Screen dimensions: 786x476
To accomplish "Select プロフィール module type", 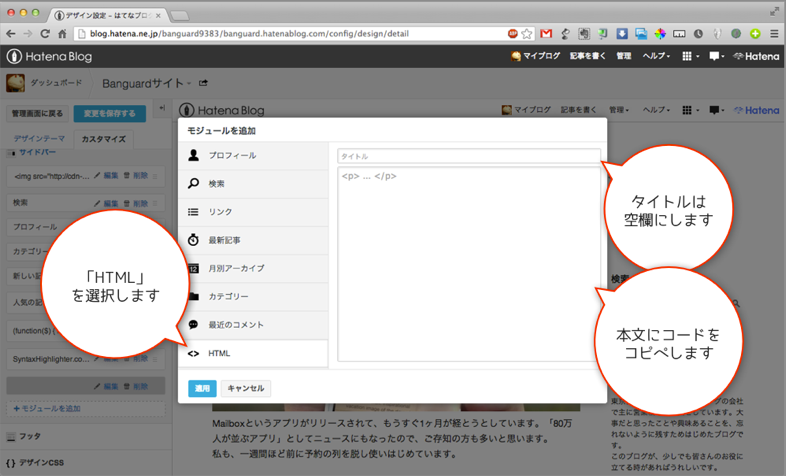I will [x=253, y=155].
